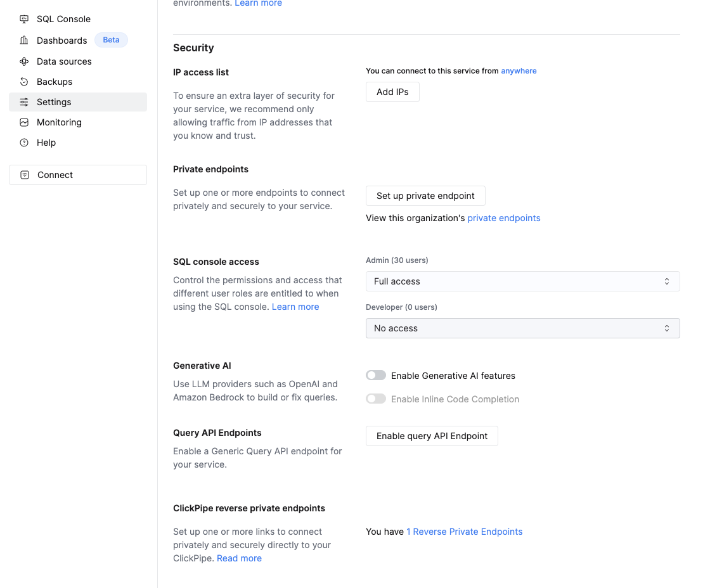
Task: Click the Connect button icon
Action: pos(25,175)
